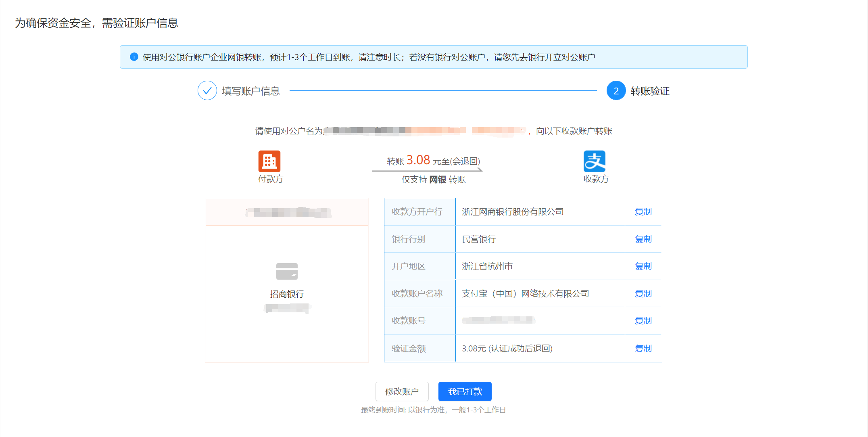The height and width of the screenshot is (437, 868).
Task: Click the 付款方 label
Action: pos(271,179)
